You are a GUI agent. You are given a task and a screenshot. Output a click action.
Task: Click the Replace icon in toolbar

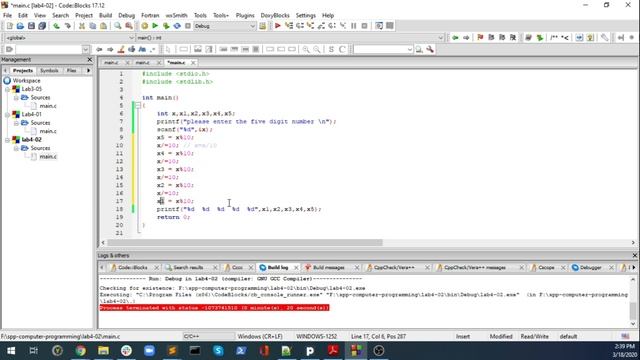pyautogui.click(x=129, y=26)
